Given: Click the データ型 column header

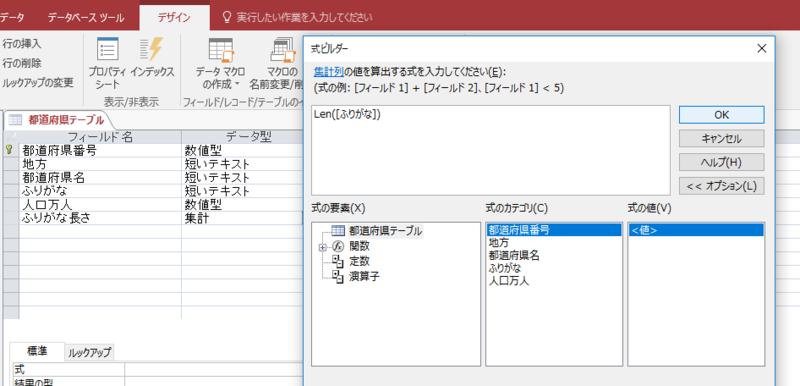Looking at the screenshot, I should 242,137.
